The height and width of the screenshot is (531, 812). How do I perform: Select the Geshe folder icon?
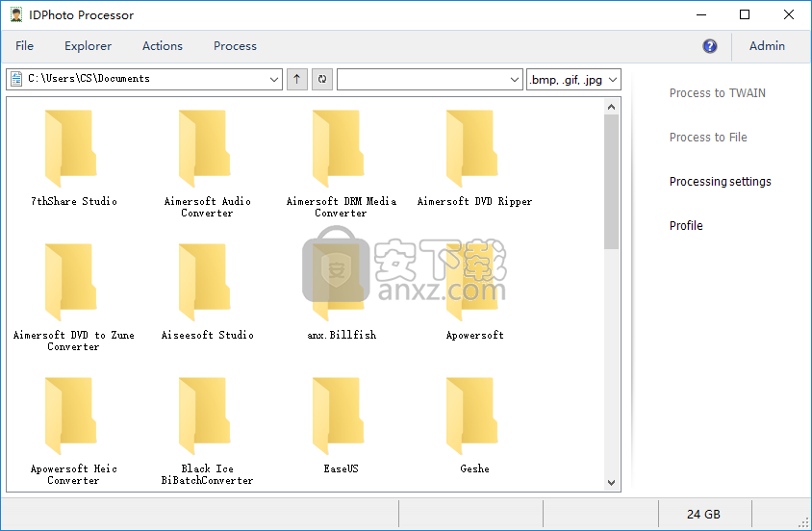click(471, 417)
